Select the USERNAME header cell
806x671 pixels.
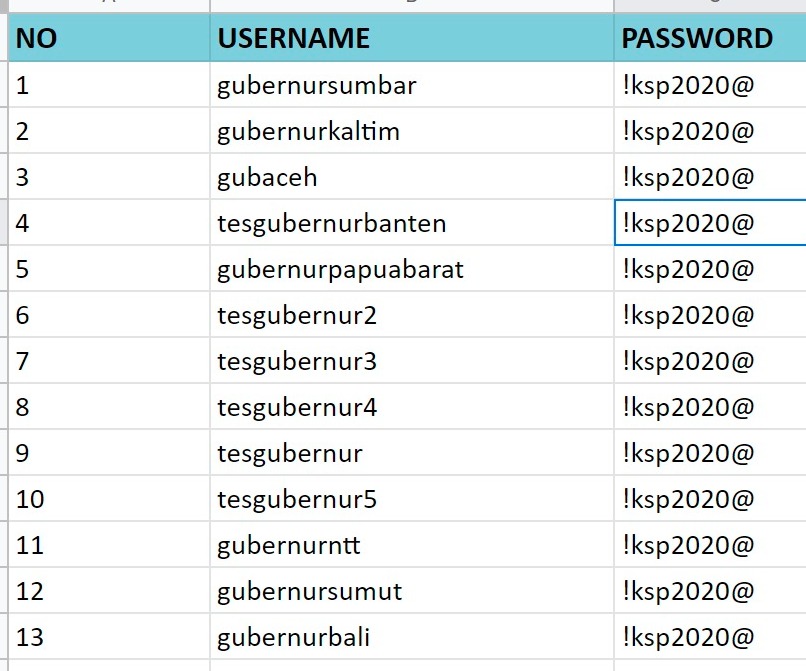pyautogui.click(x=412, y=38)
